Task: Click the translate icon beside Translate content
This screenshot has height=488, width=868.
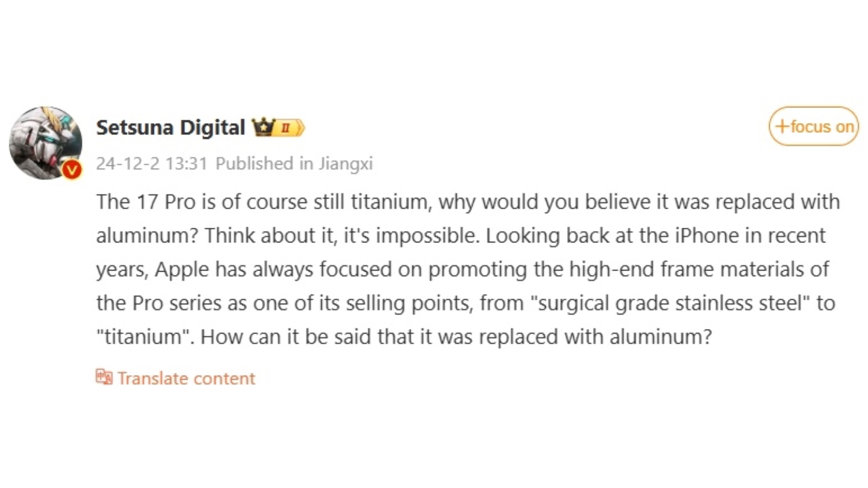Action: coord(104,377)
